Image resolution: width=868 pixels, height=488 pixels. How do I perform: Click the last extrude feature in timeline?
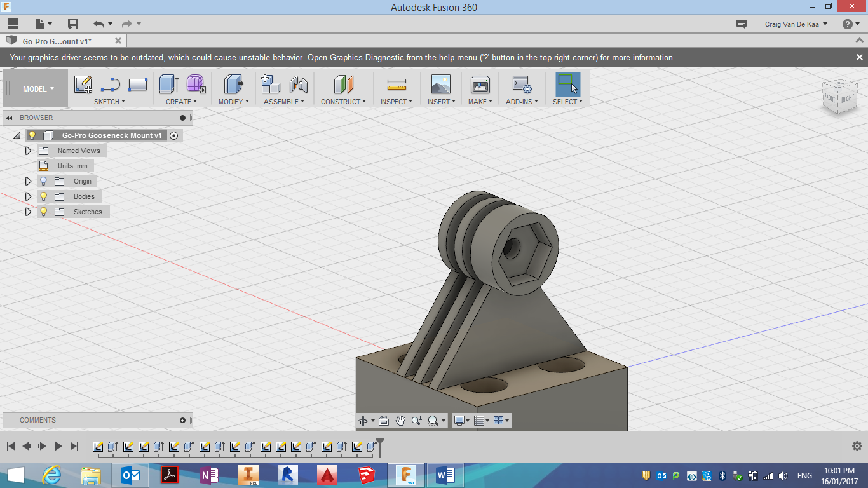(x=372, y=446)
